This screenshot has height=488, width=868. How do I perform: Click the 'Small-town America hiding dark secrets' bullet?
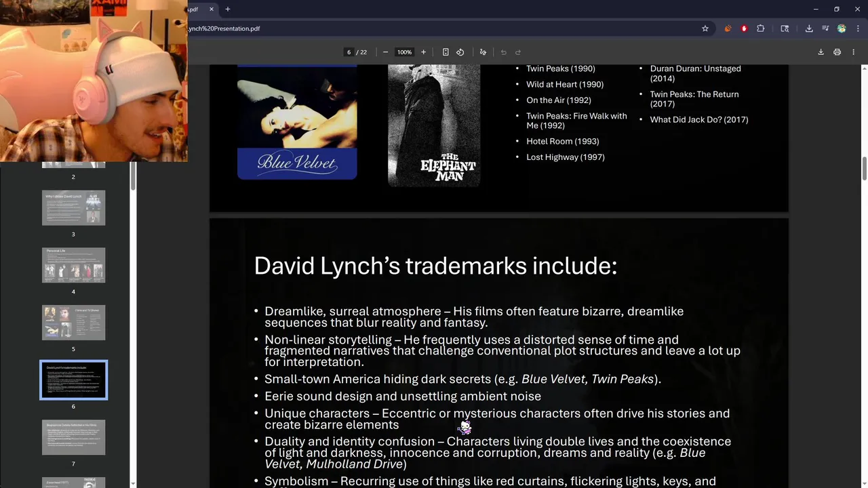(462, 380)
